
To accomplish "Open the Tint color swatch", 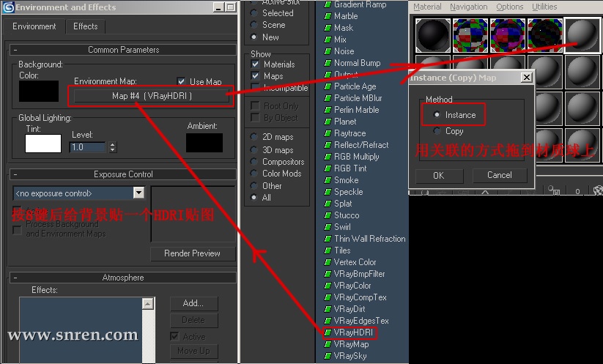I will [43, 144].
